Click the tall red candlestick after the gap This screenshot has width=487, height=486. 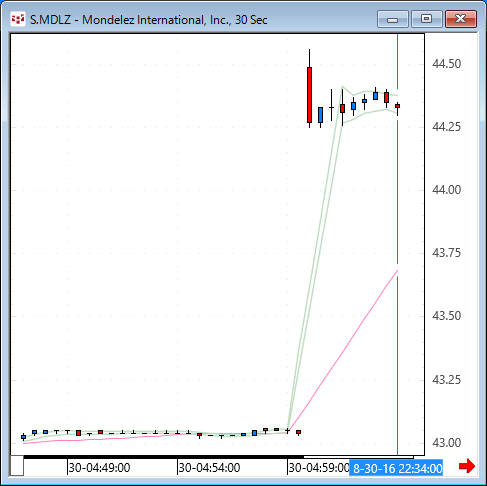tap(309, 95)
